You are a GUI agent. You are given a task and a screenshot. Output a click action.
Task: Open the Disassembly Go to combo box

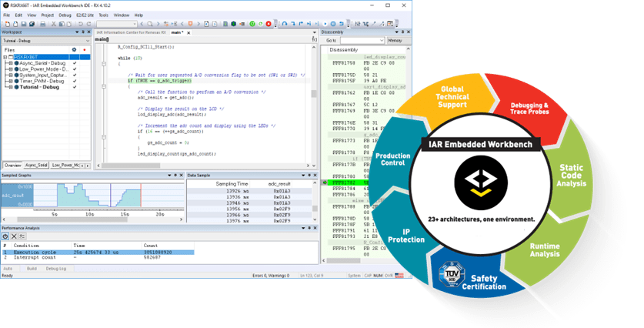[362, 41]
